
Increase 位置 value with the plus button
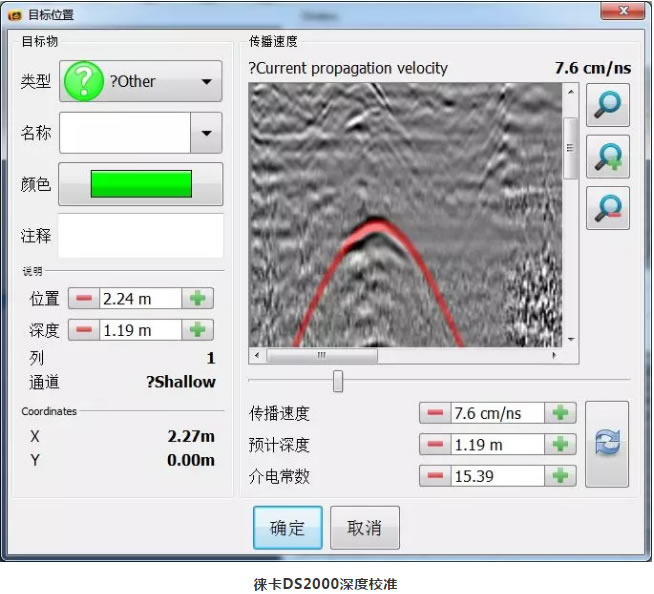[x=198, y=298]
